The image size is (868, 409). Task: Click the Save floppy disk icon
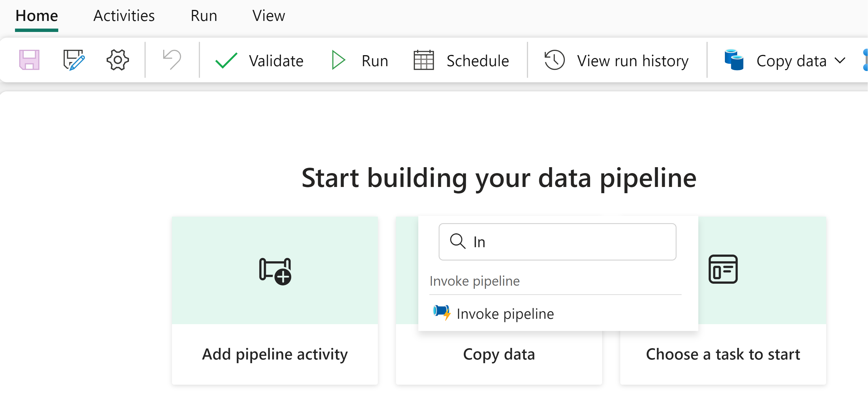point(29,60)
